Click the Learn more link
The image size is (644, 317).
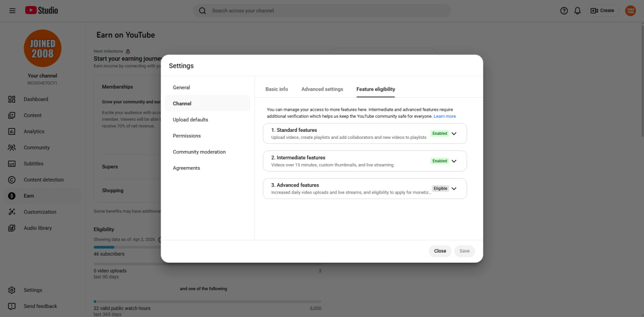pos(445,116)
